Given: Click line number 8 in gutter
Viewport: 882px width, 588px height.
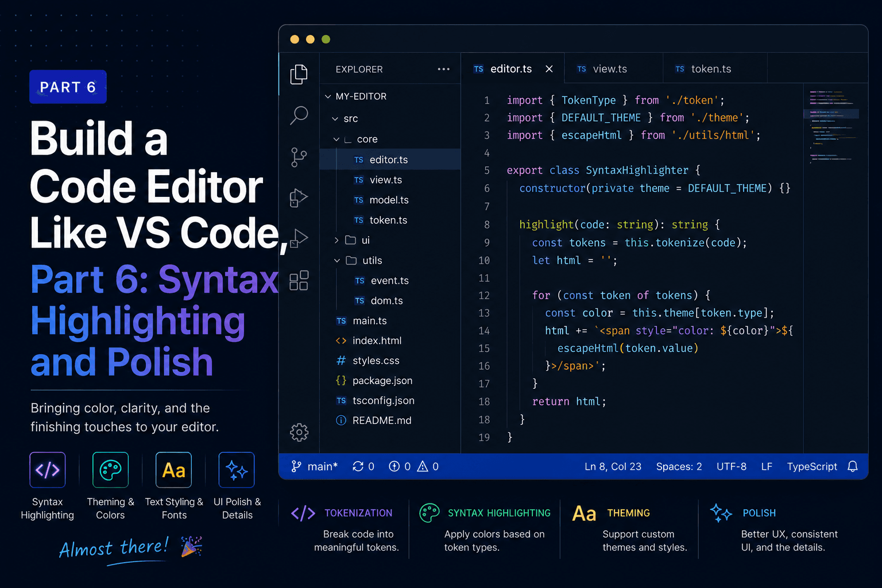Looking at the screenshot, I should (x=487, y=225).
